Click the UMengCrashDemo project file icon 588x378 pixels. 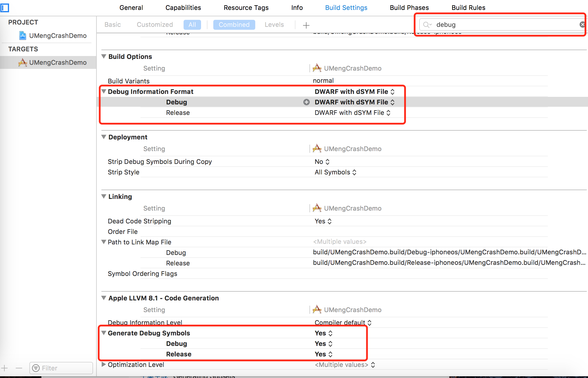[23, 36]
